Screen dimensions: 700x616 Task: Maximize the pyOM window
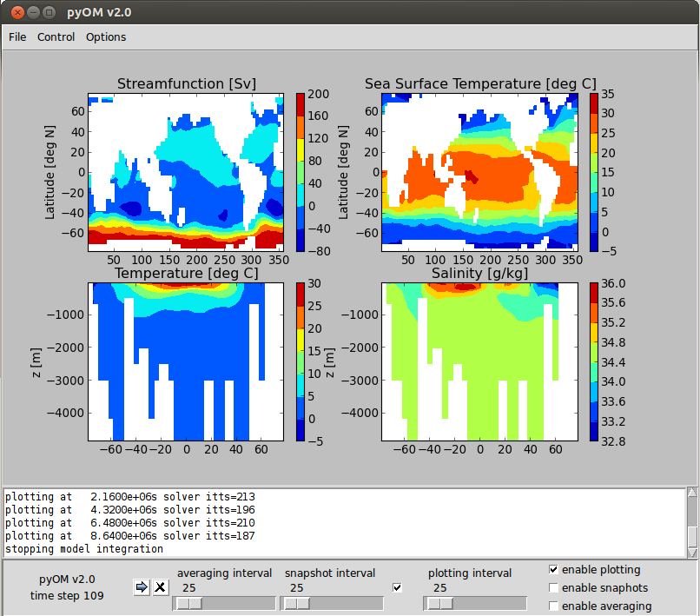(49, 12)
